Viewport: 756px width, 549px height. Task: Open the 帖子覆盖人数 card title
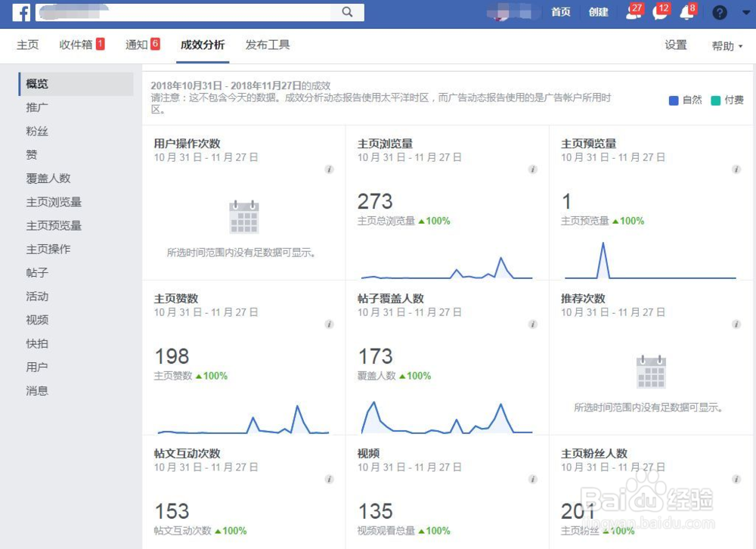391,299
